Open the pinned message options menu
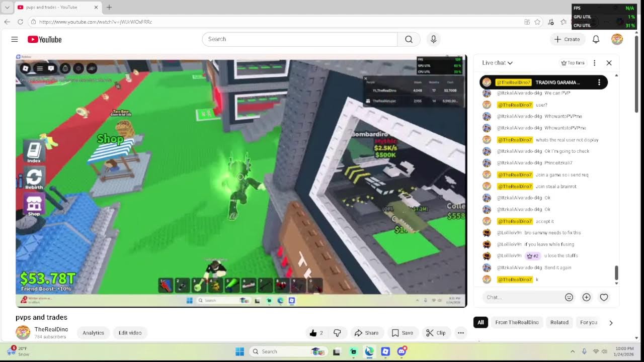Screen dimensions: 644x362 (599, 82)
